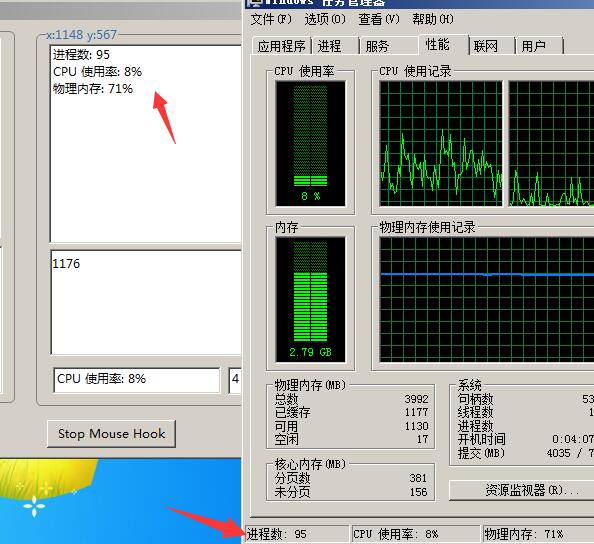This screenshot has height=544, width=594.
Task: Click the 内存 meter showing 2.79 GB
Action: click(x=310, y=300)
